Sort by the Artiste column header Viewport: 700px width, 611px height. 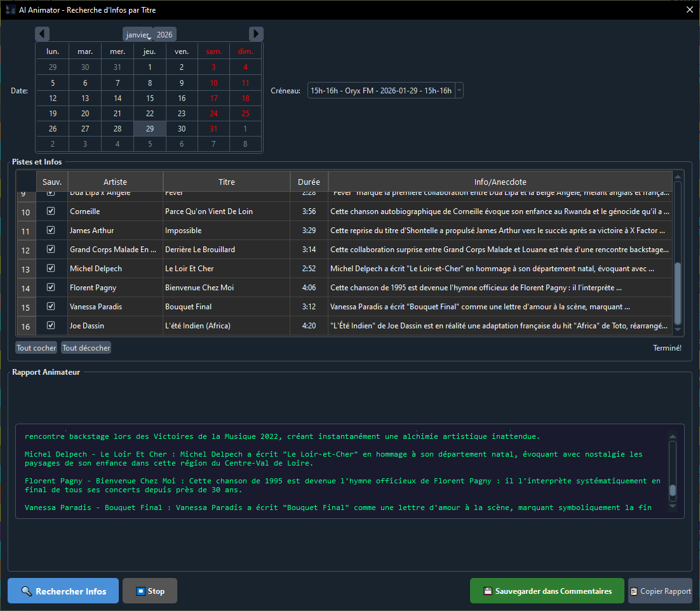(115, 182)
